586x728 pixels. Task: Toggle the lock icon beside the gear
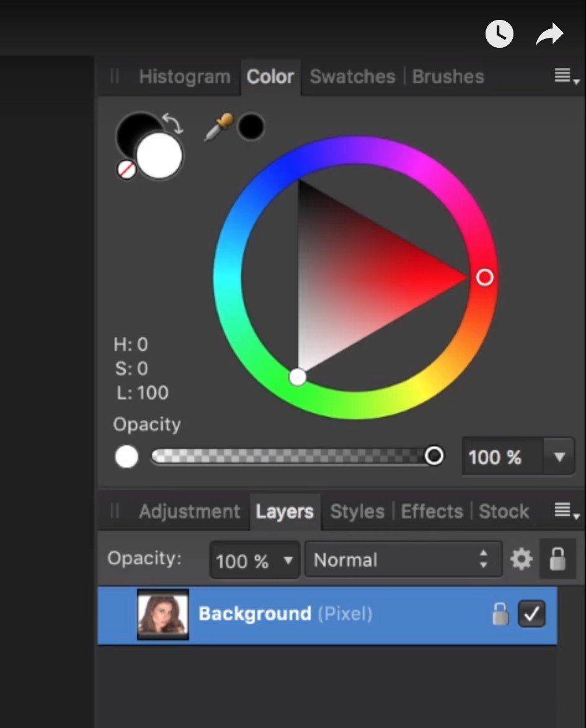(x=556, y=559)
